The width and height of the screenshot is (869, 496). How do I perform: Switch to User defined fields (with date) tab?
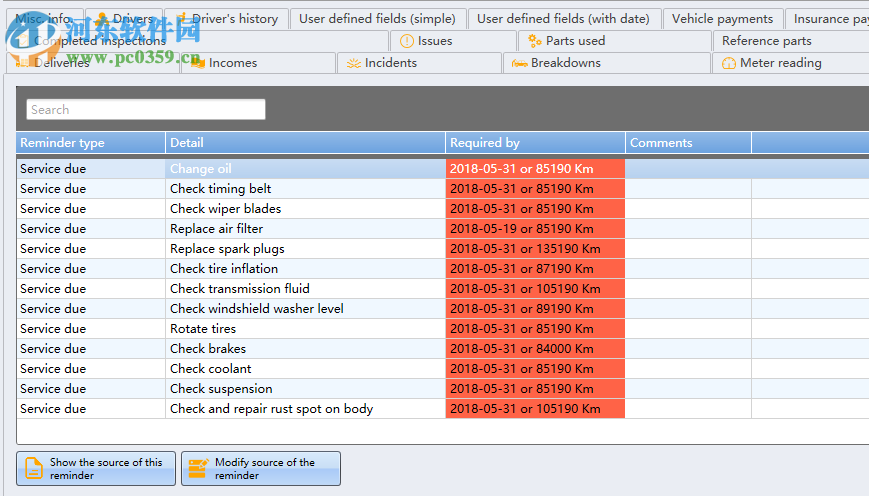(563, 19)
